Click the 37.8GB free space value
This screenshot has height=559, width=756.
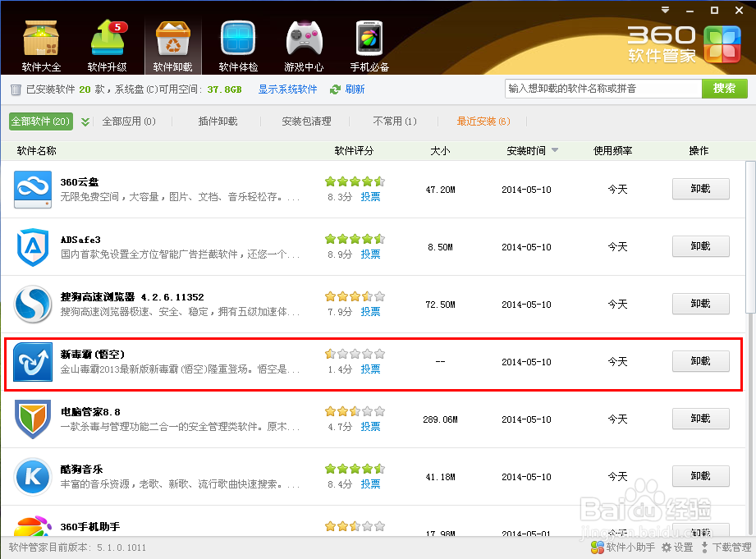point(225,89)
